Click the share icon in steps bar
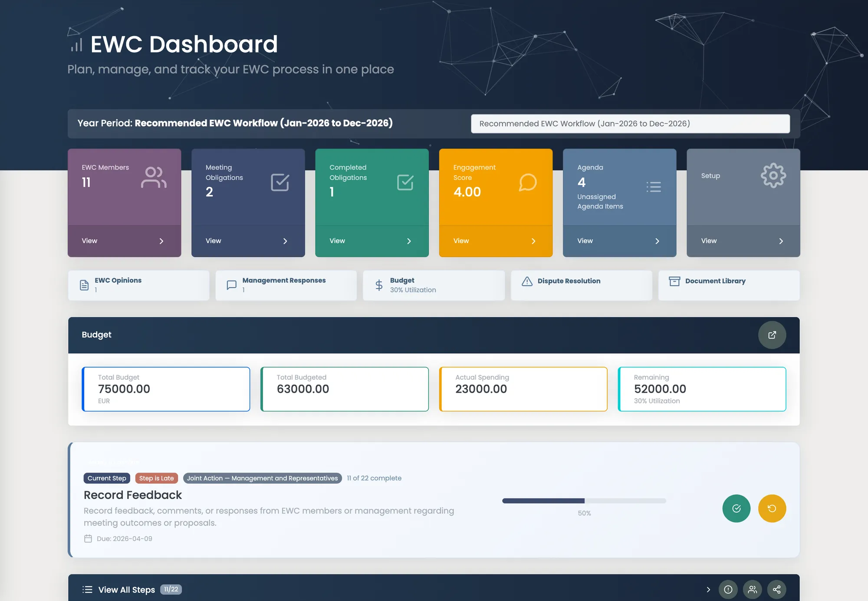This screenshot has width=868, height=601. 777,589
